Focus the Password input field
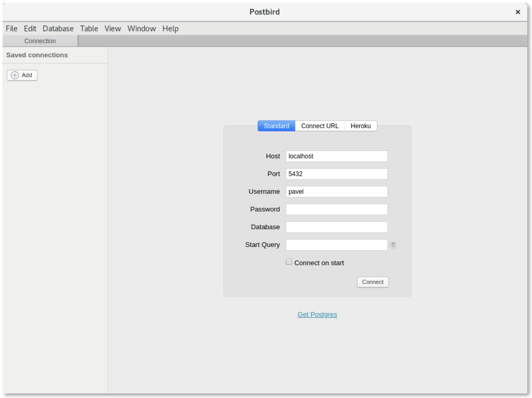532x398 pixels. 337,209
